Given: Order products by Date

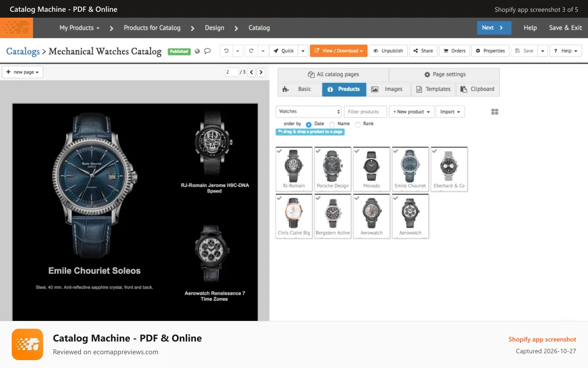Looking at the screenshot, I should click(x=309, y=125).
